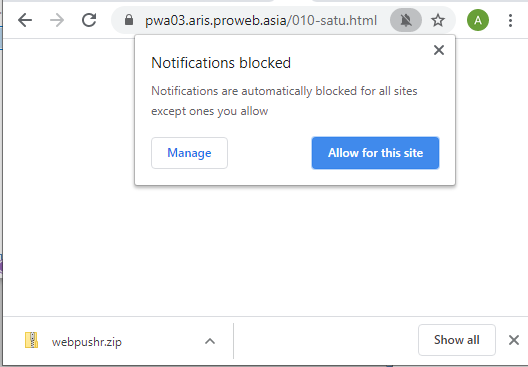Open Chrome's three-dot menu
Image resolution: width=528 pixels, height=367 pixels.
[510, 20]
